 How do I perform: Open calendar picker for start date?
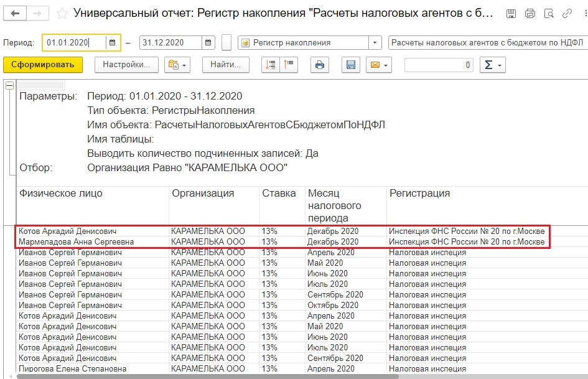pos(112,43)
